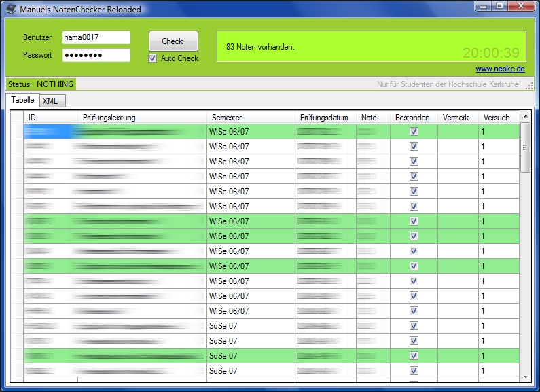
Task: Toggle Bestanden checkbox in first SoSe 07 row
Action: click(414, 326)
